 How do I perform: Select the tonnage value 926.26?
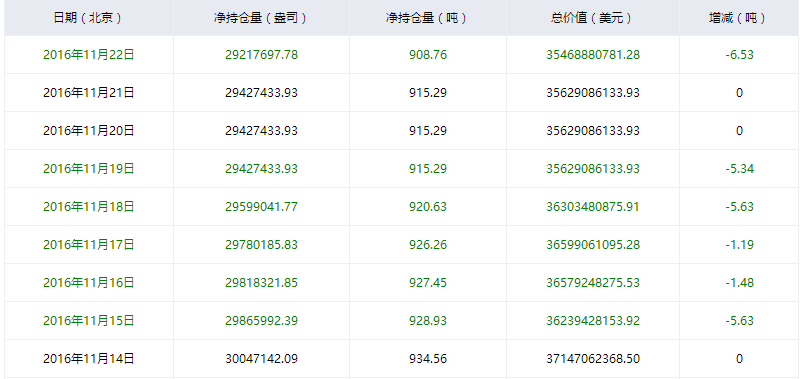tap(428, 244)
